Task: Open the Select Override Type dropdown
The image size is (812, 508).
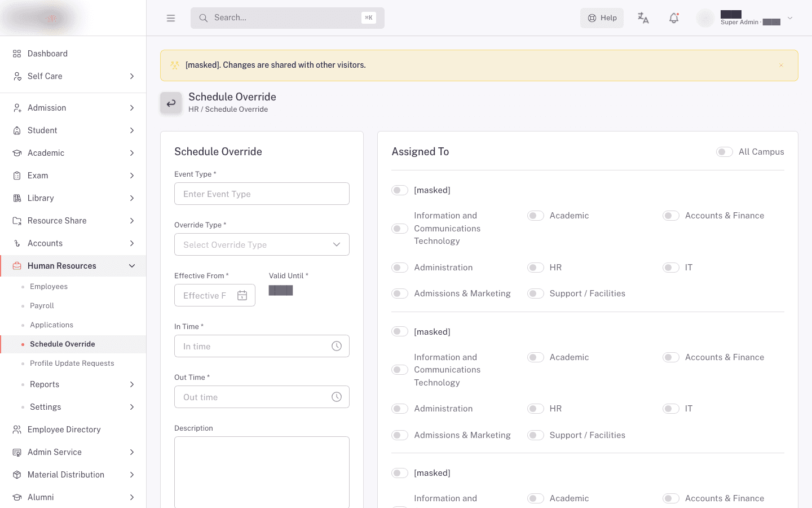Action: pos(262,244)
